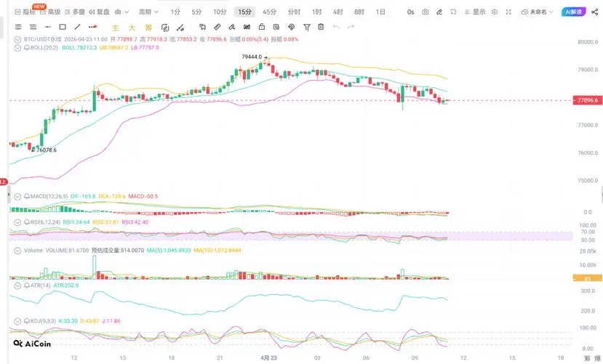
Task: Select the three horizontal lines tool
Action: pyautogui.click(x=33, y=27)
